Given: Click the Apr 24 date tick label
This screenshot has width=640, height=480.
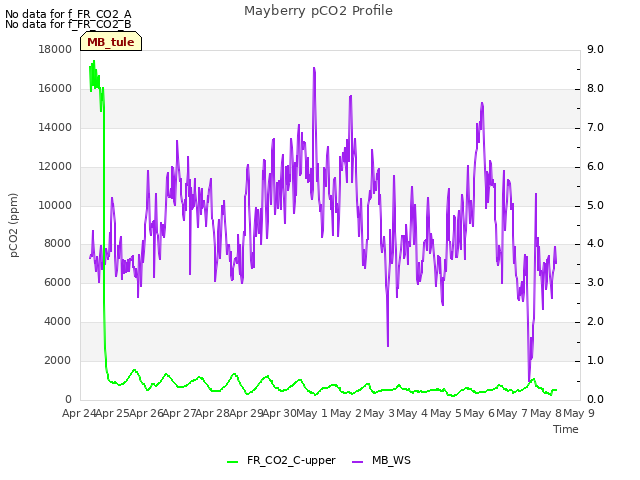Looking at the screenshot, I should (x=79, y=413).
